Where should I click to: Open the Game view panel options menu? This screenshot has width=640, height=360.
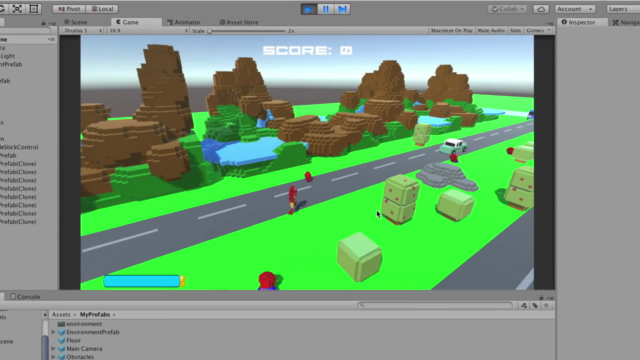click(x=550, y=24)
